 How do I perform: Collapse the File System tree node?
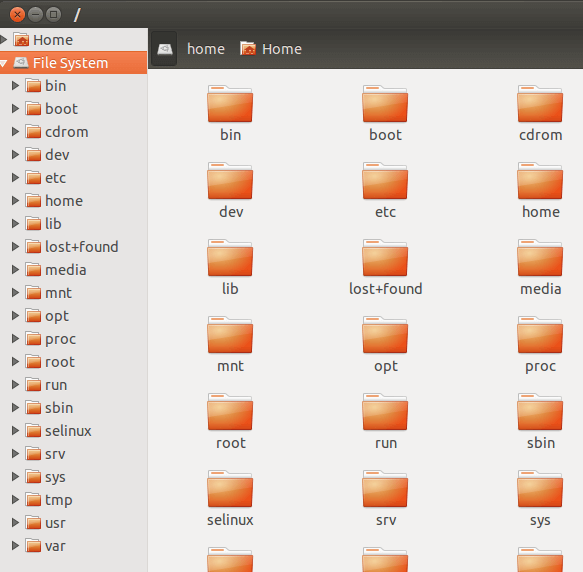tap(4, 63)
